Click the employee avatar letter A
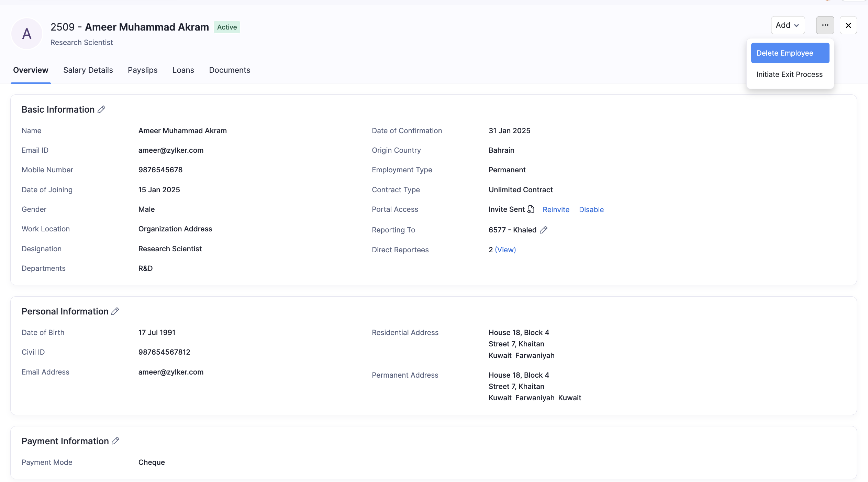Image resolution: width=868 pixels, height=482 pixels. coord(27,34)
